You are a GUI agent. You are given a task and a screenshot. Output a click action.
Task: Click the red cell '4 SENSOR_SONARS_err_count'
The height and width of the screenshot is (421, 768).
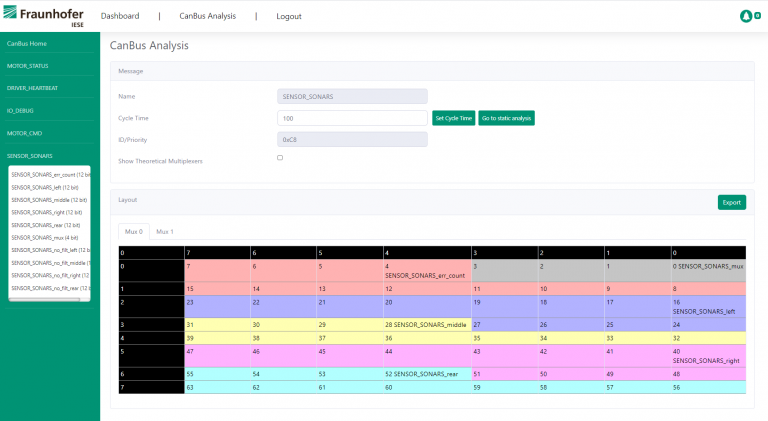click(x=427, y=270)
